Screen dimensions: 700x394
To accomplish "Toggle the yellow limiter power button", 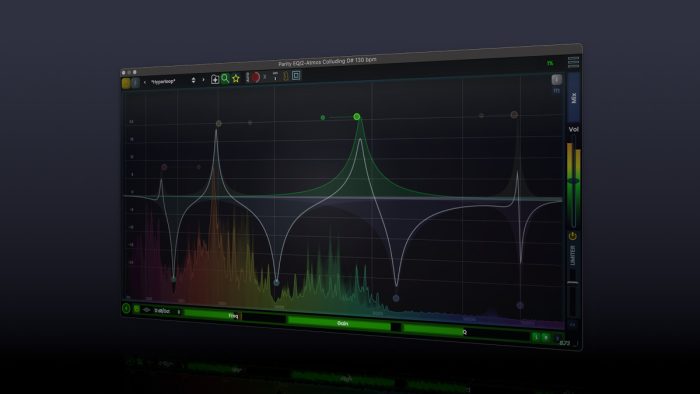I will click(573, 236).
